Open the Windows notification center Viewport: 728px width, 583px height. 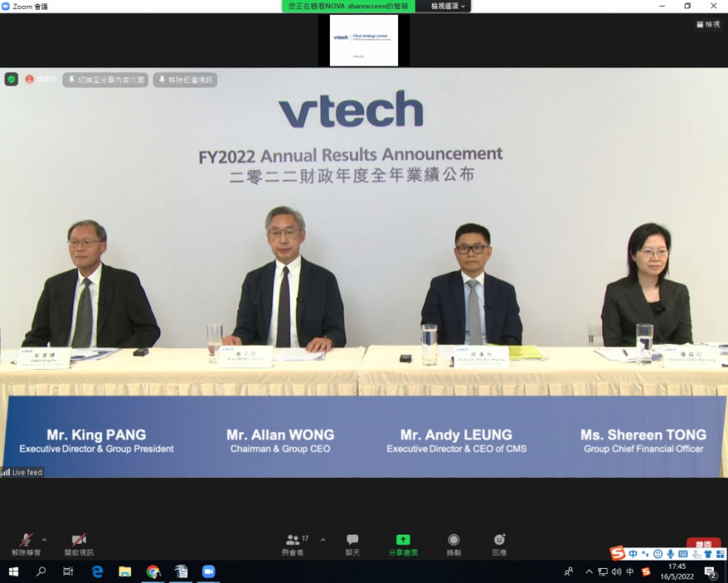point(711,571)
